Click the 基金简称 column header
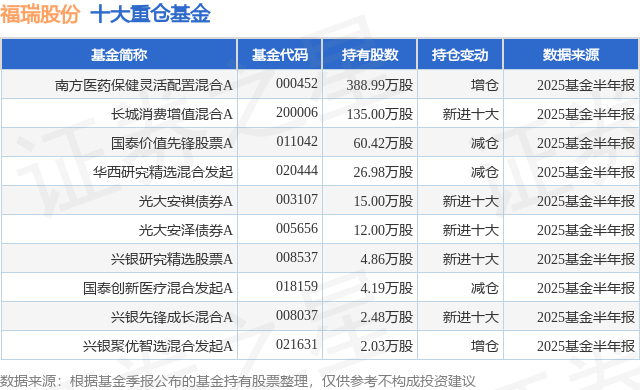The width and height of the screenshot is (640, 390). coord(119,54)
